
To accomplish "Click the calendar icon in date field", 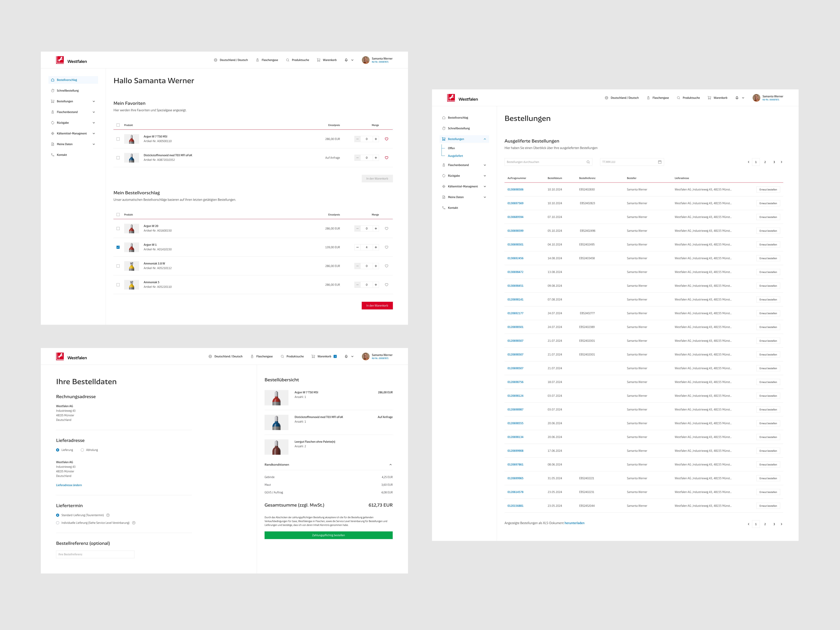I will 660,162.
